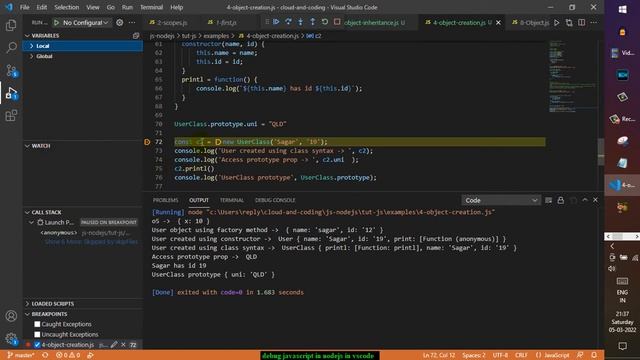Viewport: 640px width, 360px height.
Task: Edit the breakpoint condition pencil icon
Action: coord(114,344)
